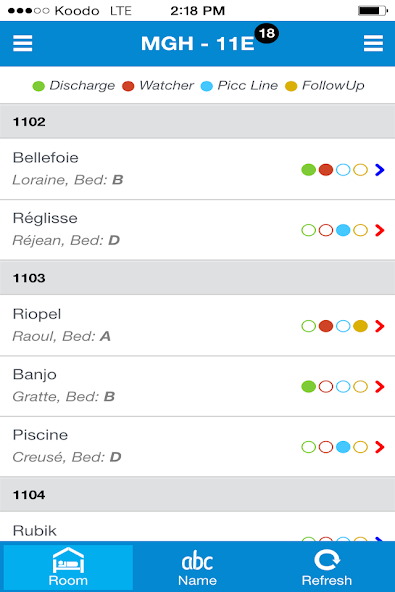Screen dimensions: 395x592
Task: Open Bellefoie details via blue chevron
Action: pos(380,170)
